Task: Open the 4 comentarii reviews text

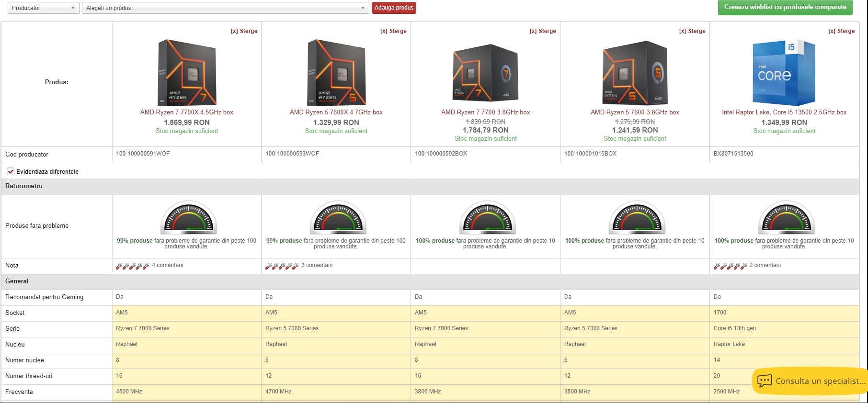Action: coord(168,265)
